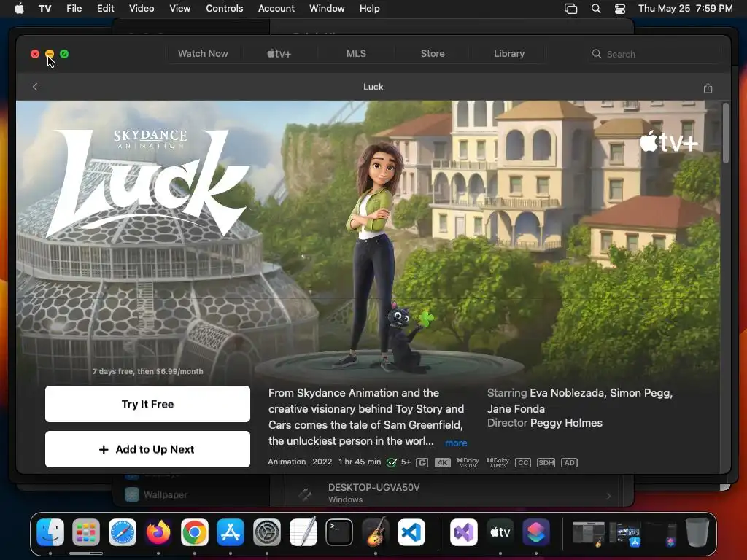Image resolution: width=747 pixels, height=560 pixels.
Task: Launch Firefox from the Dock
Action: click(158, 532)
